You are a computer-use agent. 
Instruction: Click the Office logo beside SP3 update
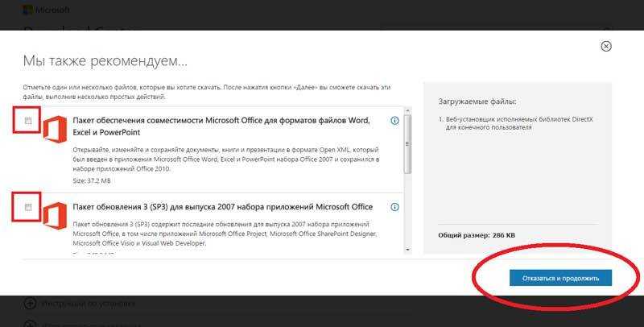pyautogui.click(x=55, y=216)
